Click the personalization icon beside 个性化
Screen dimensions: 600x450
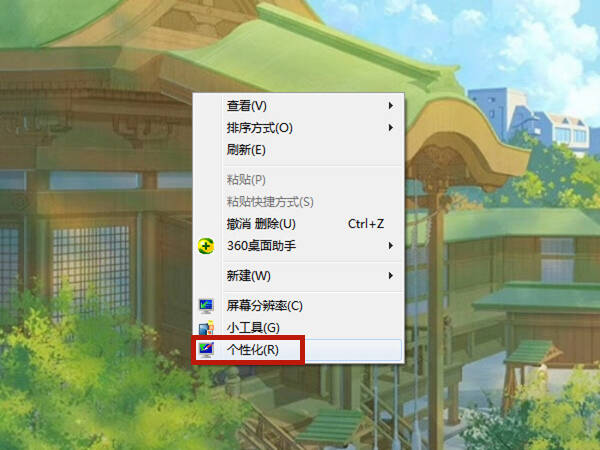[x=206, y=350]
